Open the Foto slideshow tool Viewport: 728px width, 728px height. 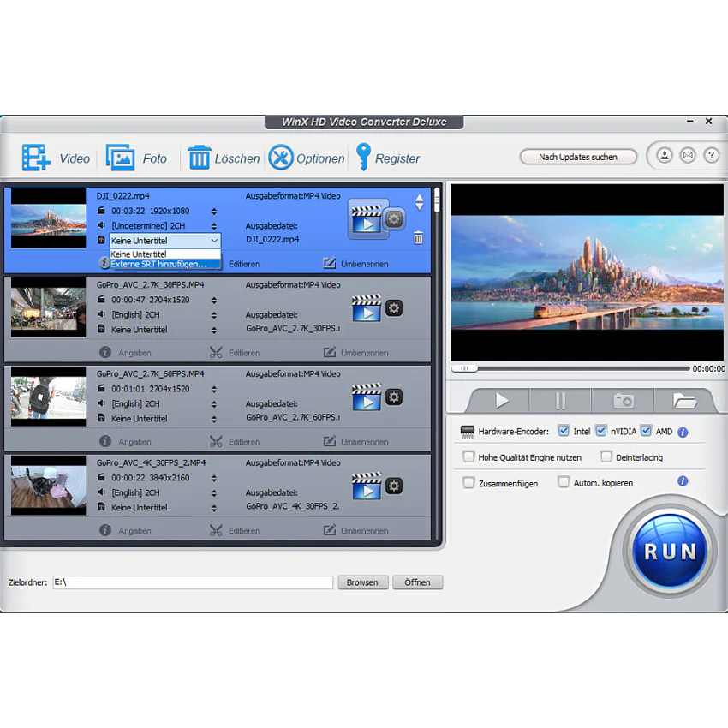click(x=120, y=158)
